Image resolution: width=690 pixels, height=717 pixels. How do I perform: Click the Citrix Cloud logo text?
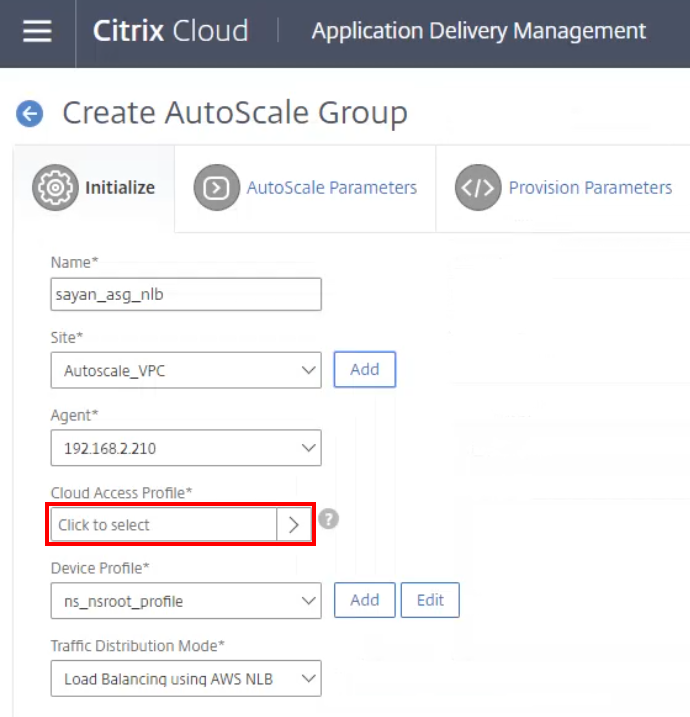(171, 31)
